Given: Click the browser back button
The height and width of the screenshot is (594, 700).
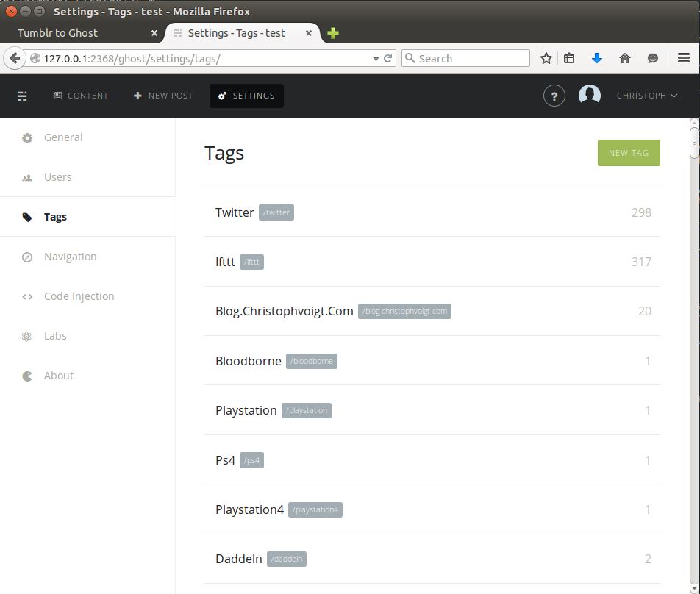Looking at the screenshot, I should (14, 59).
